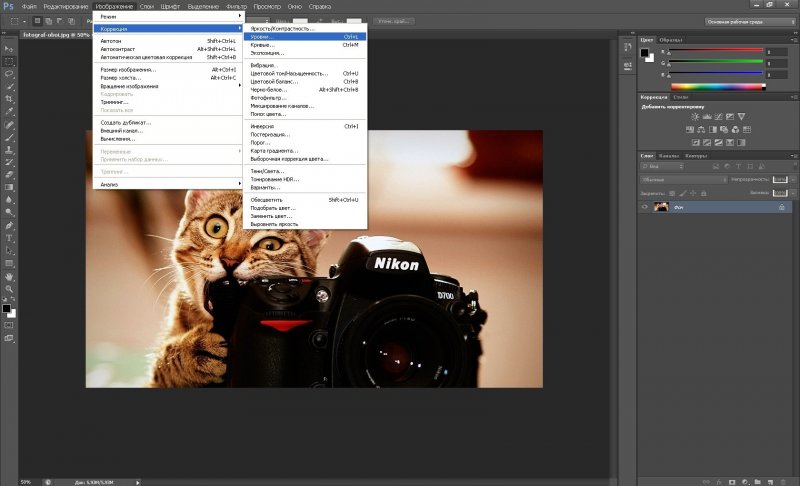Toggle Quick Mask mode in toolbar
The width and height of the screenshot is (800, 486).
(9, 325)
